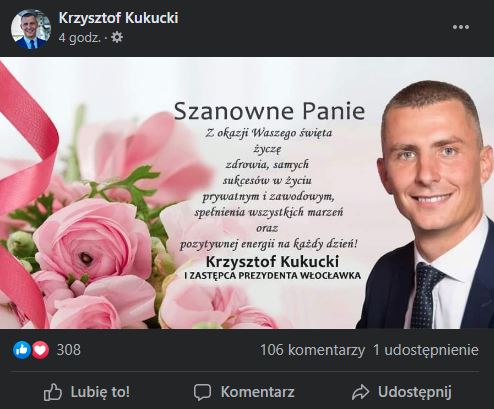Click the thumbs-up icon beside Lubię to!
This screenshot has height=409, width=494.
53,392
